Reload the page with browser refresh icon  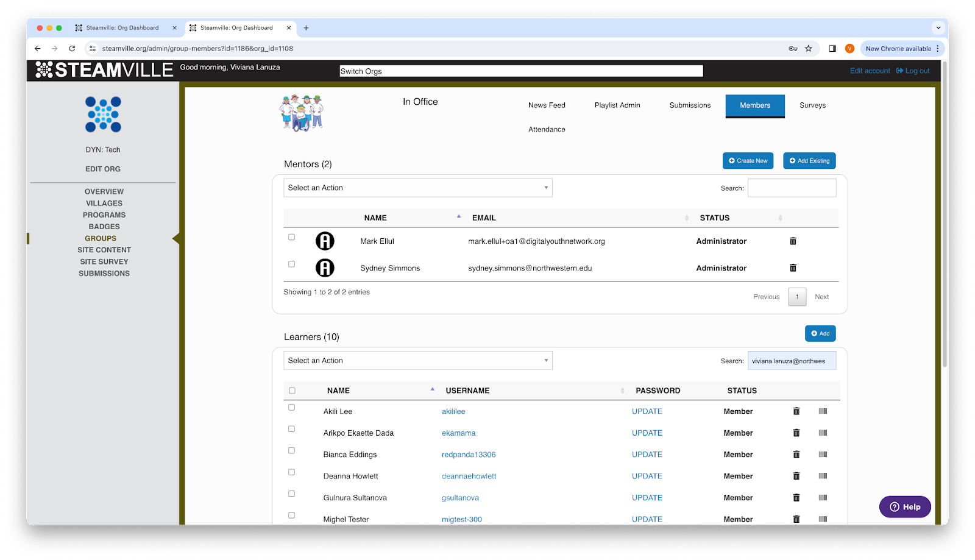[72, 48]
